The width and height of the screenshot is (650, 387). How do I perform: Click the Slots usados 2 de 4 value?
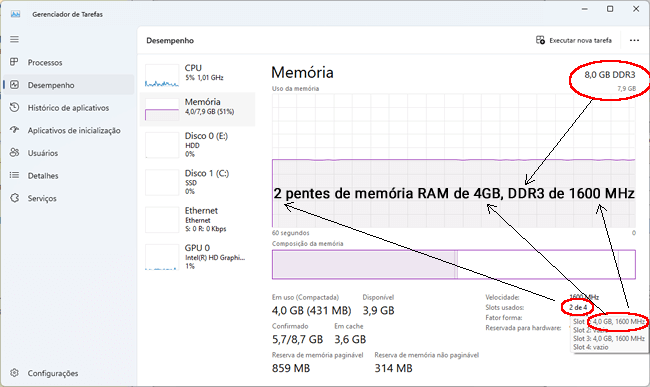click(578, 307)
